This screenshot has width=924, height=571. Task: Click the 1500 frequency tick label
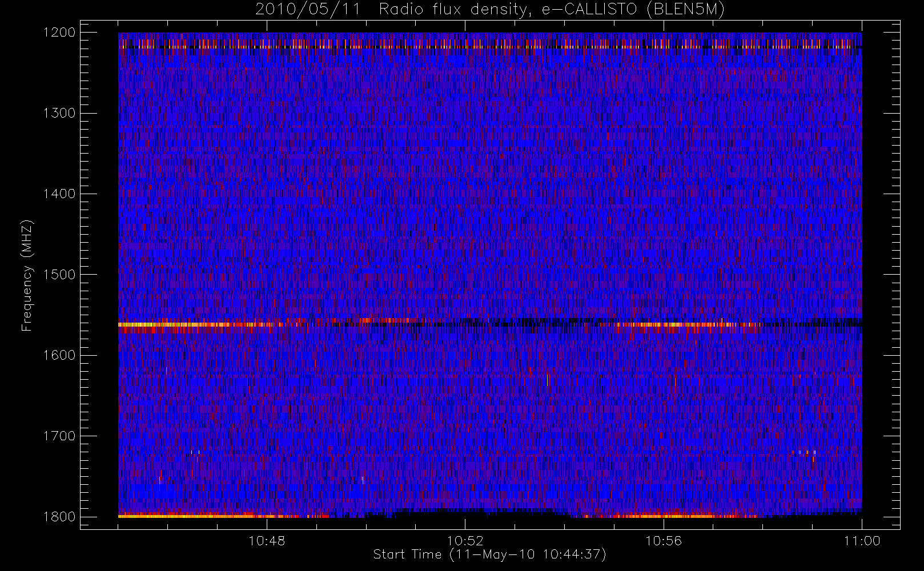click(x=59, y=275)
